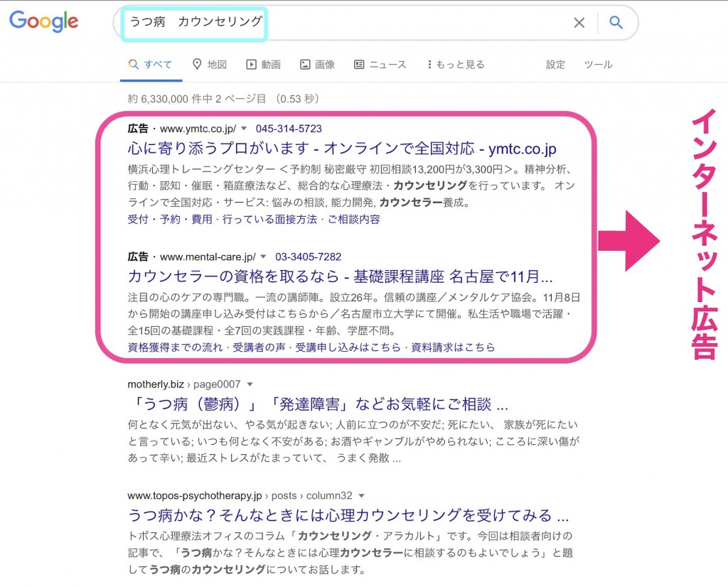
Task: Switch to the 動画 tab
Action: [263, 65]
